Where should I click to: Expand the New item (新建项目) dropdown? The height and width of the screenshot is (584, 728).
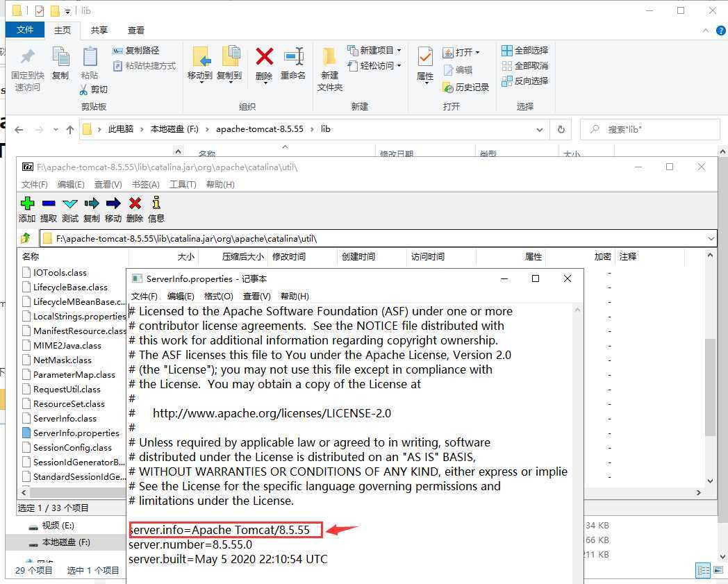(399, 50)
